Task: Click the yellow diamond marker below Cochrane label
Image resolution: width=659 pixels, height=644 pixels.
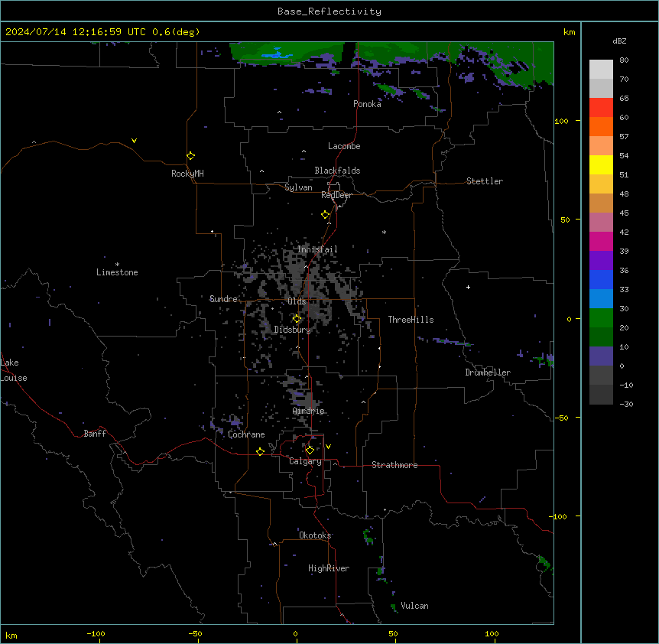Action: [260, 451]
